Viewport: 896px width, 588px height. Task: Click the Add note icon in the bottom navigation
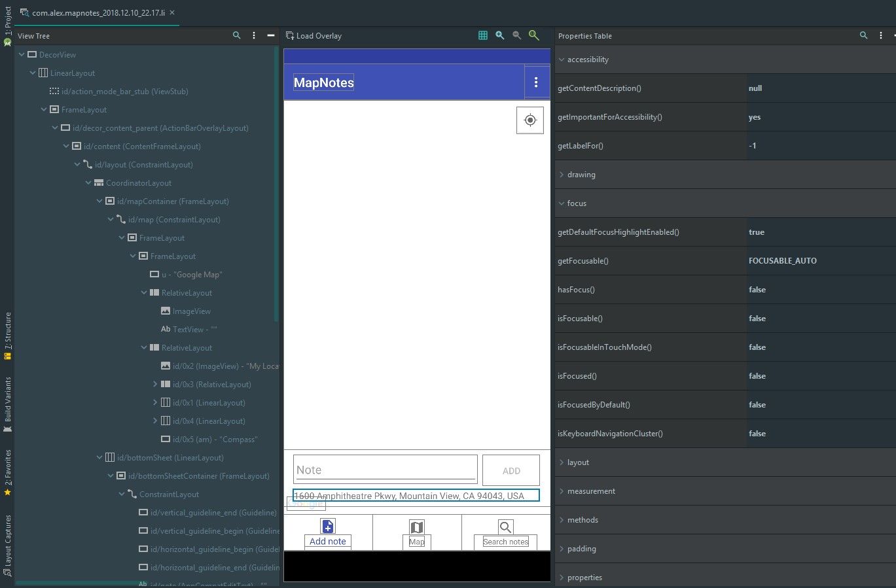tap(328, 527)
